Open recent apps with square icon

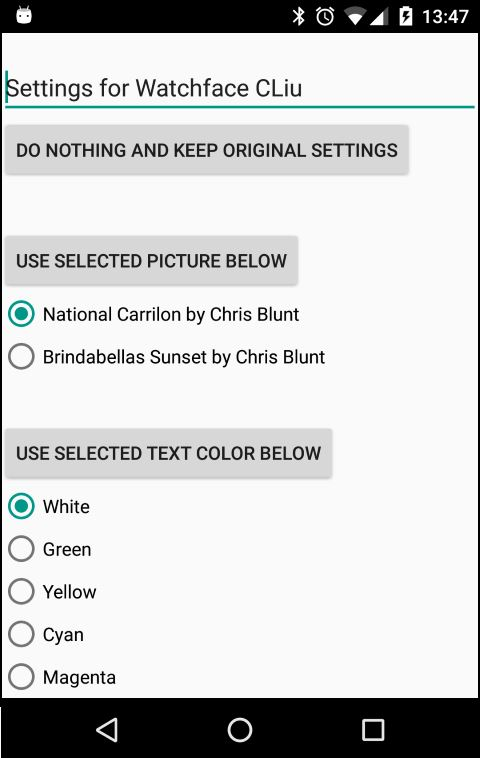373,729
